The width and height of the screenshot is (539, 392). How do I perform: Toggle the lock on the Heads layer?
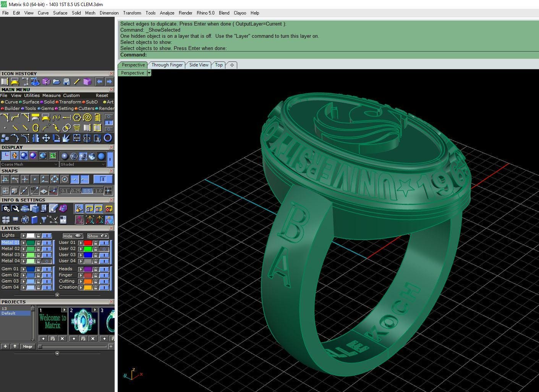[x=95, y=269]
